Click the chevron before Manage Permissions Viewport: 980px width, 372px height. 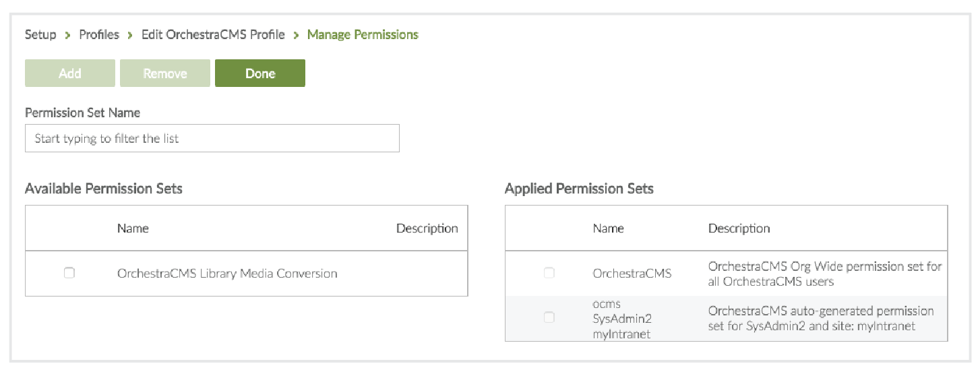[296, 35]
